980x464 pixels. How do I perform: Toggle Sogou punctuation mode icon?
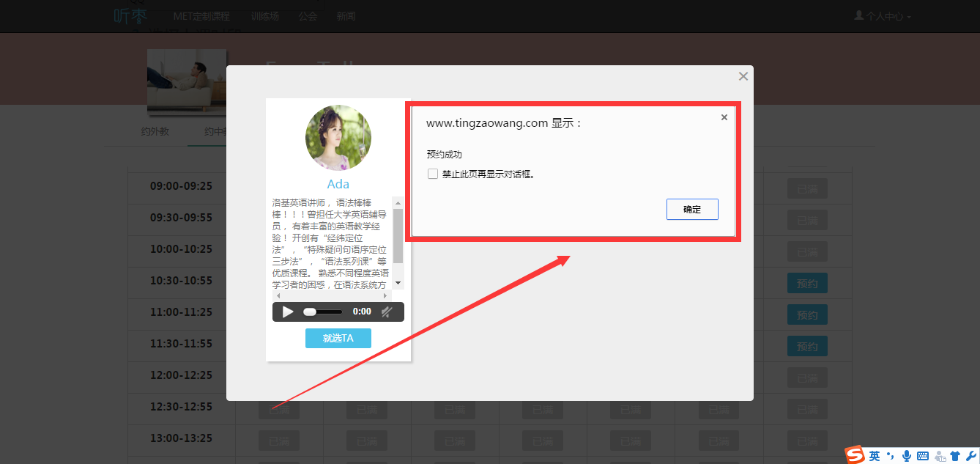[x=891, y=456]
